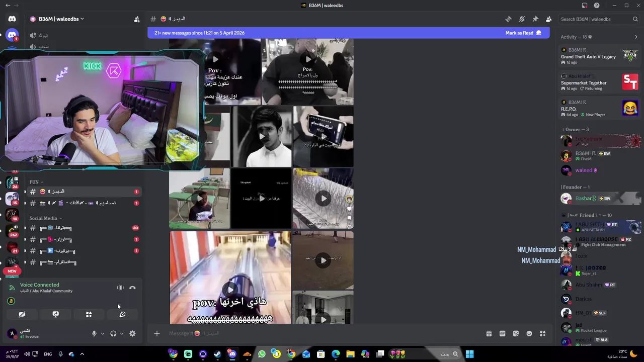Screen dimensions: 644x362
Task: Click the noise suppression waveform icon
Action: click(120, 288)
